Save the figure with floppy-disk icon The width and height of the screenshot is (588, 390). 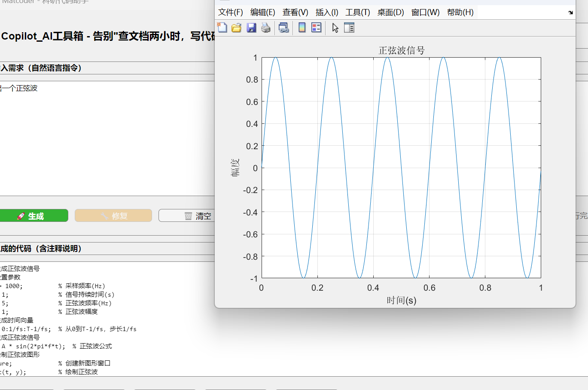[x=251, y=28]
